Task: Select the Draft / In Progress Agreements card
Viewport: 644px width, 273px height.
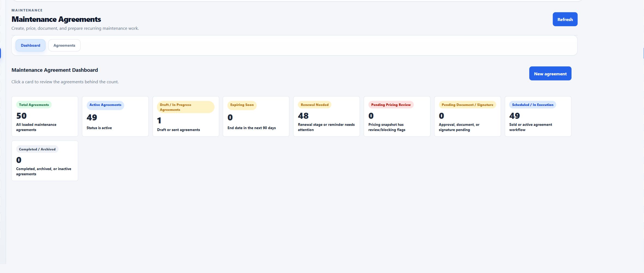Action: (x=186, y=116)
